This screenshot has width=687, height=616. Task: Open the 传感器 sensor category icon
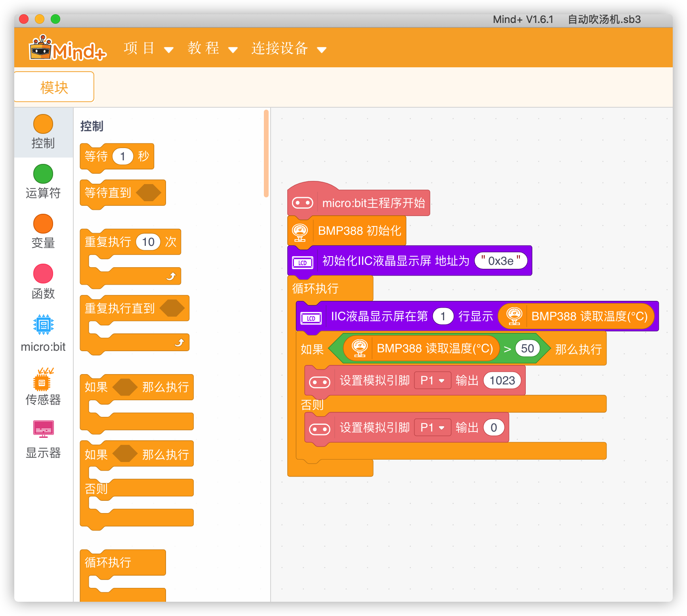[x=43, y=378]
